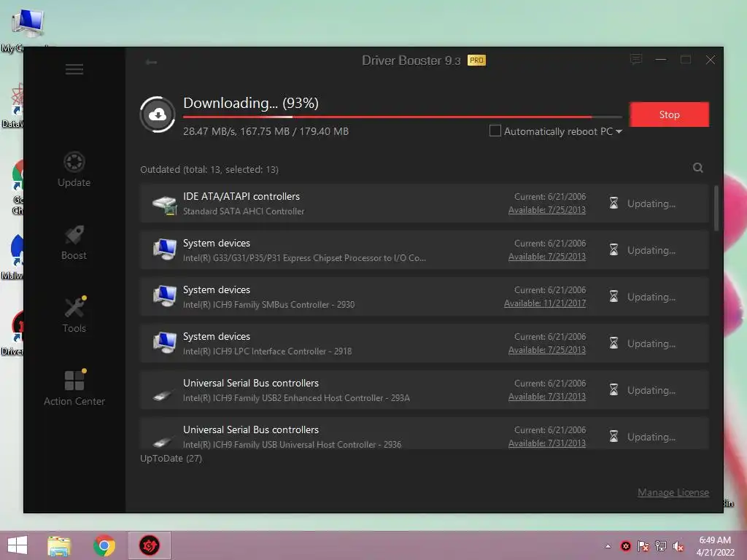Click the ICH9 LPC Interface Controller device icon
The height and width of the screenshot is (560, 747).
click(x=164, y=343)
